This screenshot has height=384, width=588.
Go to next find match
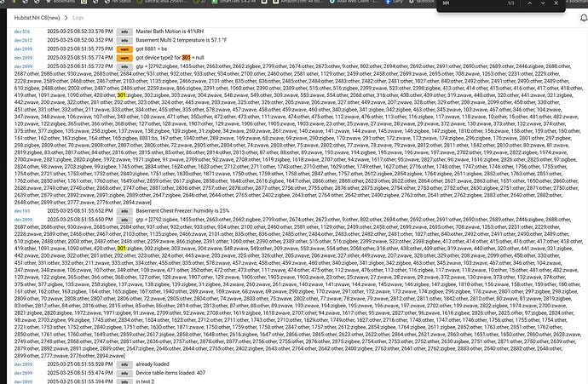(543, 3)
